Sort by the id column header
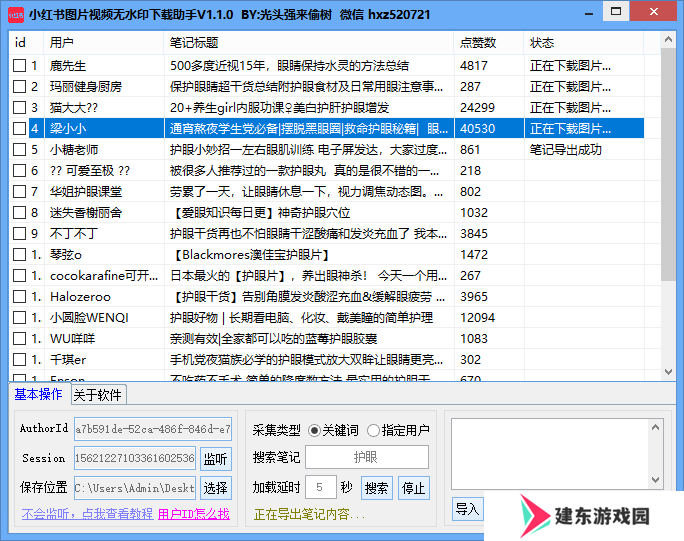The image size is (684, 541). [x=26, y=43]
